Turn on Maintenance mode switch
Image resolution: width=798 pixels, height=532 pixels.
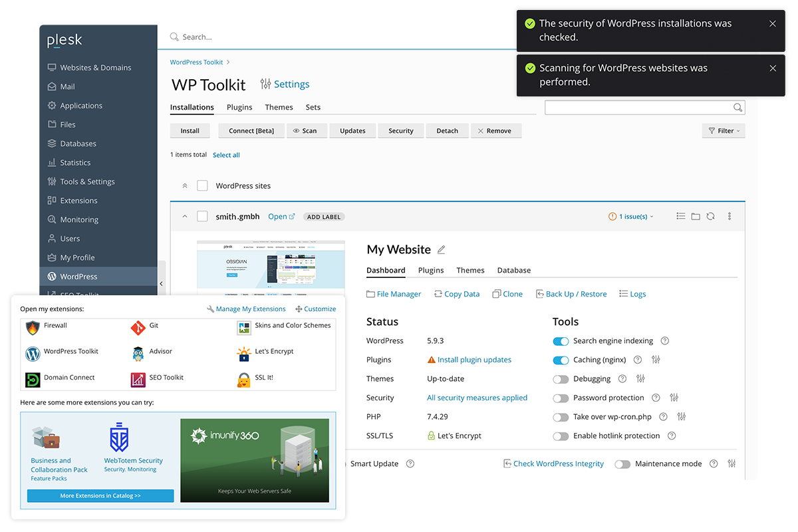(x=622, y=464)
